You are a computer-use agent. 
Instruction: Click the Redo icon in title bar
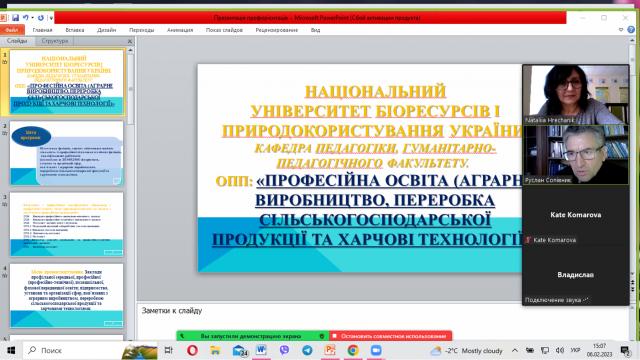[41, 18]
